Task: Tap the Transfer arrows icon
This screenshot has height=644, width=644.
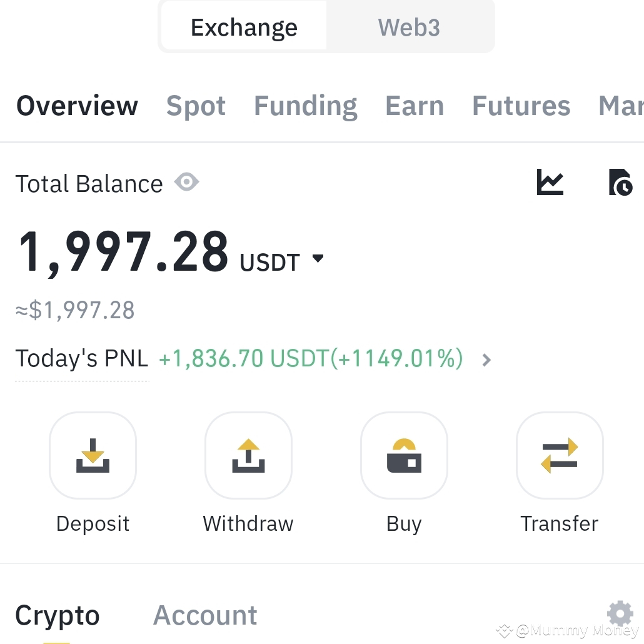Action: (x=560, y=455)
